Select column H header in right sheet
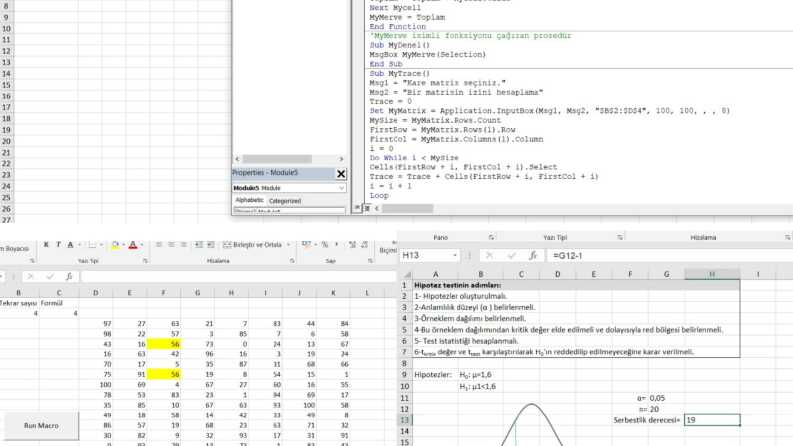This screenshot has height=446, width=793. (712, 274)
